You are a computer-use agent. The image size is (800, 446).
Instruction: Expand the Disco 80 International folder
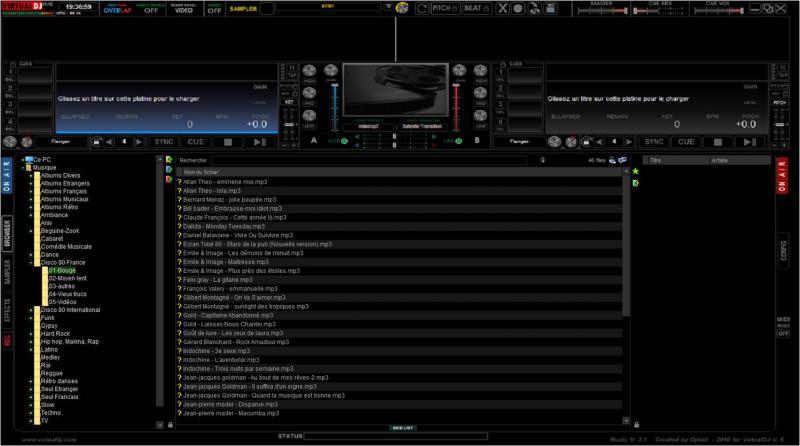(x=31, y=310)
